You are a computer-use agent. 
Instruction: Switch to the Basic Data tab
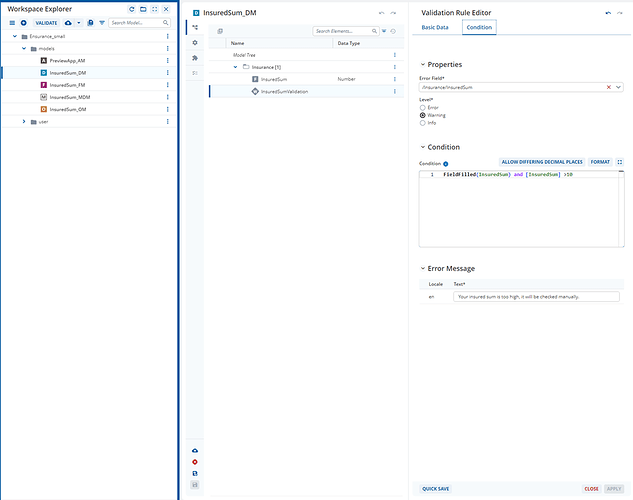tap(435, 27)
